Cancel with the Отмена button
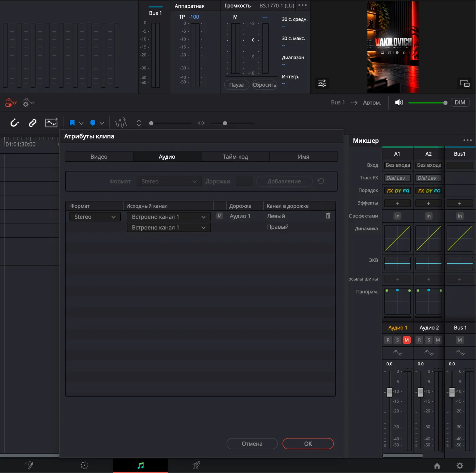The width and height of the screenshot is (476, 473). 252,444
